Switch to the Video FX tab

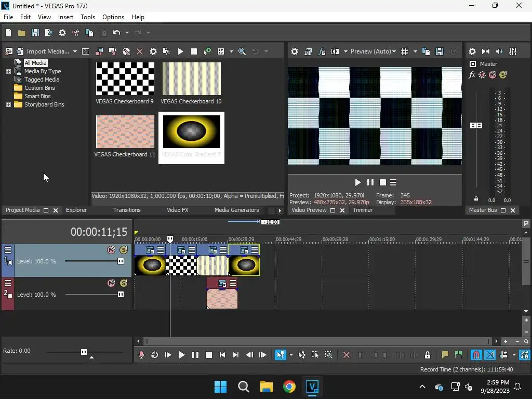point(178,210)
